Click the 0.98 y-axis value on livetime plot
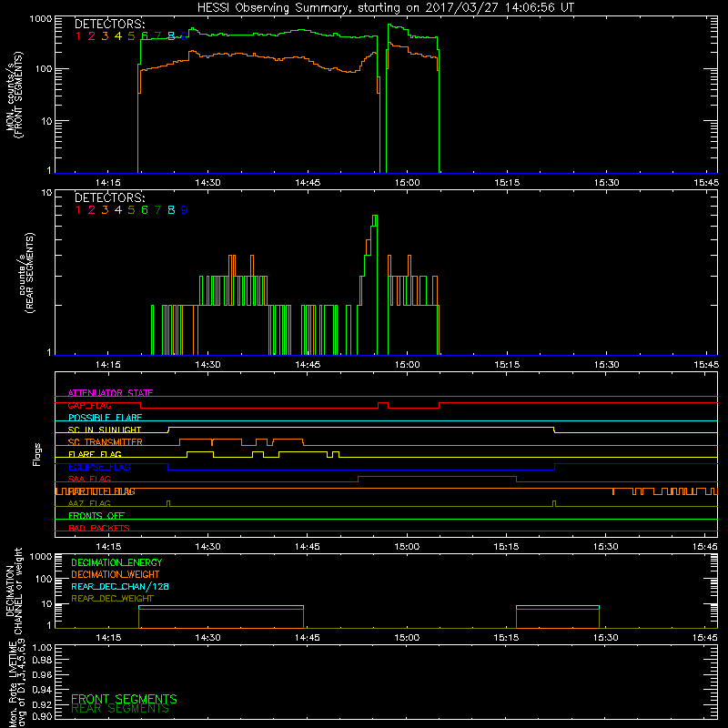This screenshot has height=728, width=728. click(42, 660)
